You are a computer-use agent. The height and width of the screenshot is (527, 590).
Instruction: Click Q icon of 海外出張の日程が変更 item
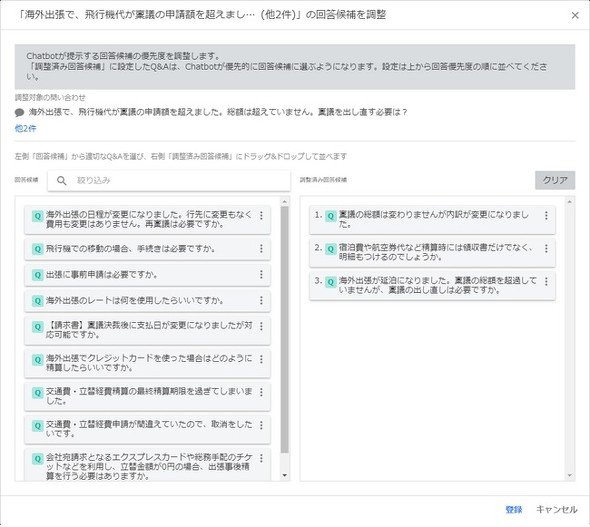pyautogui.click(x=38, y=216)
